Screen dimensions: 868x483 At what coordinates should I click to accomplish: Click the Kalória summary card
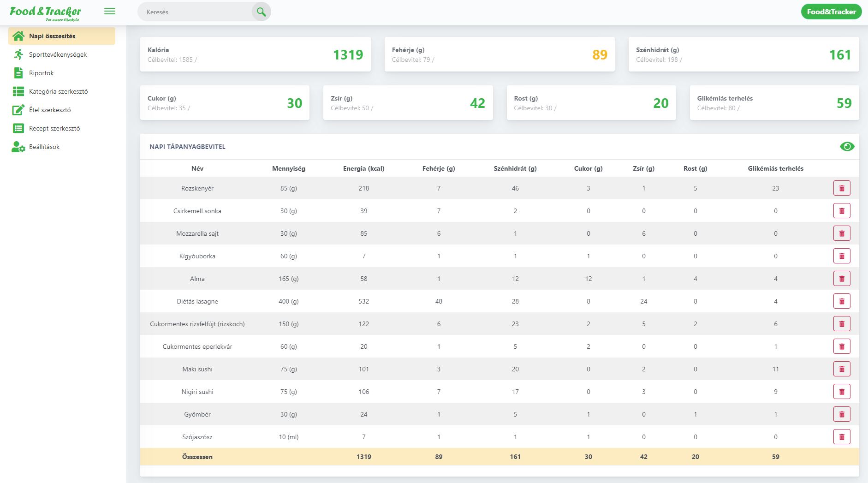coord(255,54)
